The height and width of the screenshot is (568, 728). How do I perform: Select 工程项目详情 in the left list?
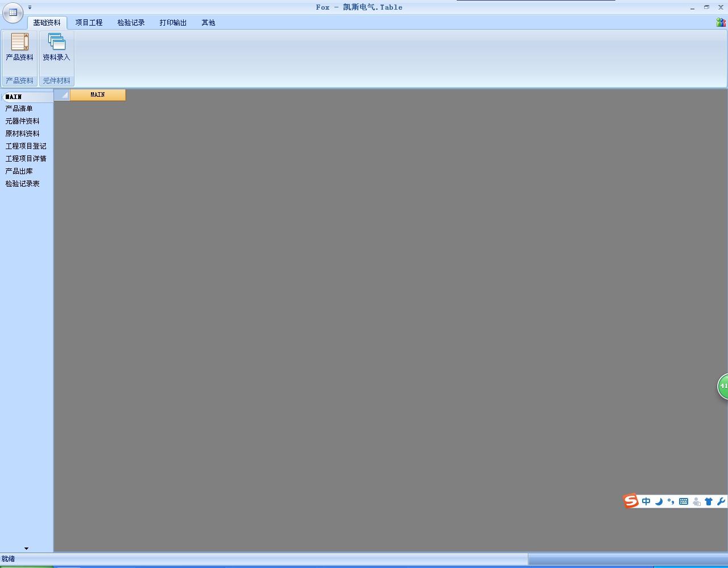coord(27,159)
